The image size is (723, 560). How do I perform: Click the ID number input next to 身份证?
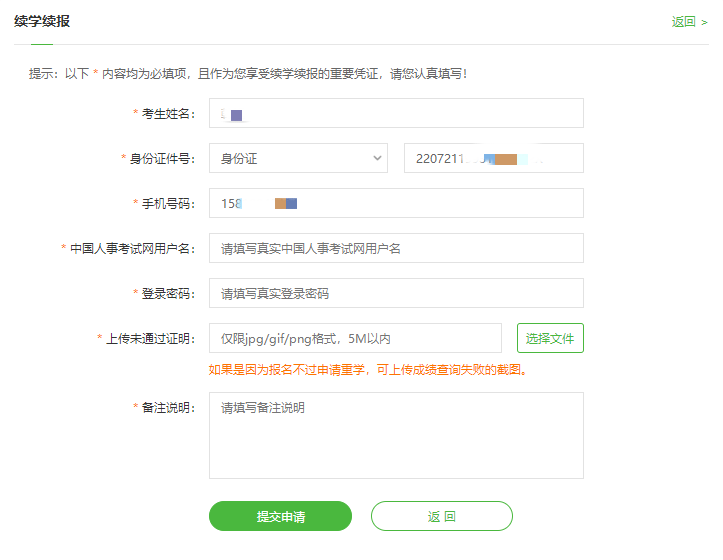pyautogui.click(x=493, y=158)
